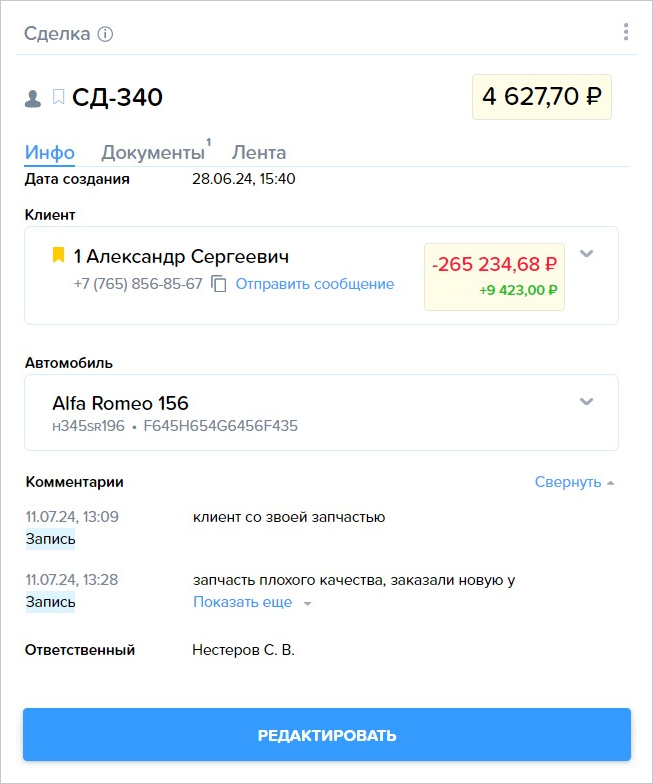Select the Инфо tab
Image resolution: width=653 pixels, height=784 pixels.
point(50,152)
